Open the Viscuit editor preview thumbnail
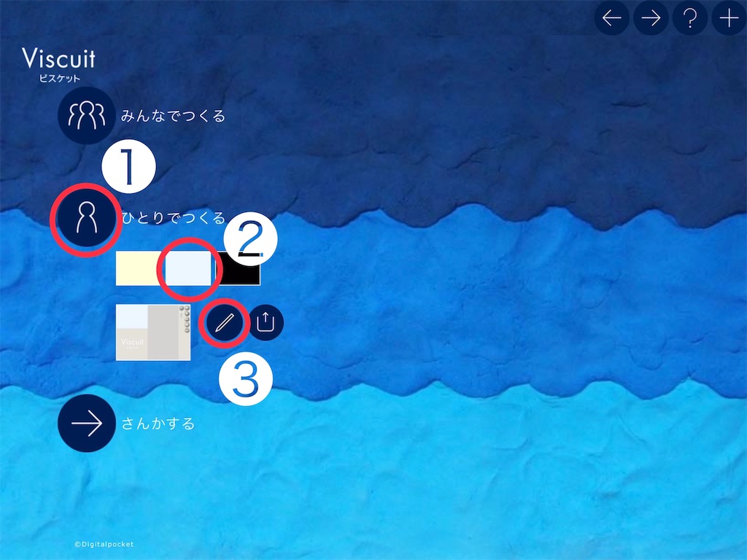 [x=153, y=332]
